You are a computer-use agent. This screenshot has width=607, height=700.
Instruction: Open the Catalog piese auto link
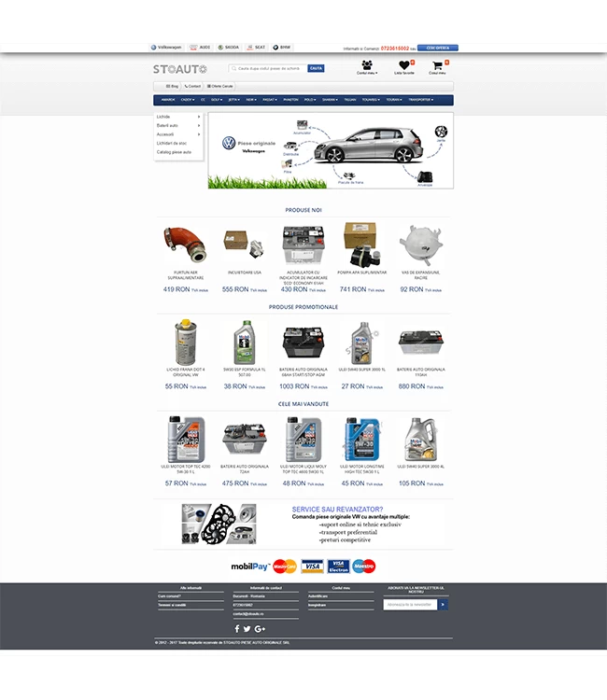[174, 151]
